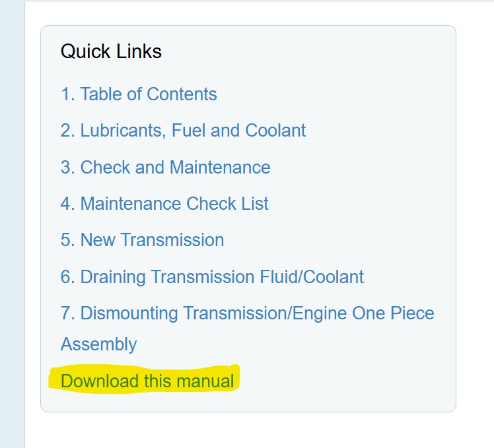The image size is (494, 448).
Task: Choose the third quick link entry
Action: 165,167
